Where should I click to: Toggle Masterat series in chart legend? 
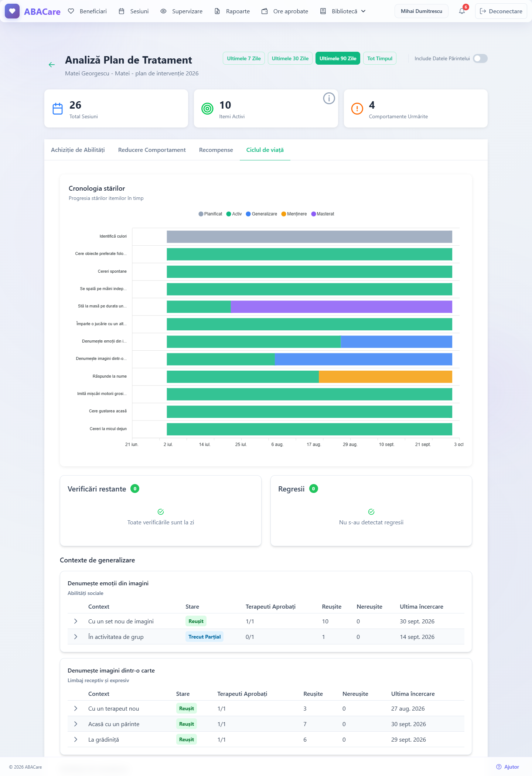tap(323, 214)
